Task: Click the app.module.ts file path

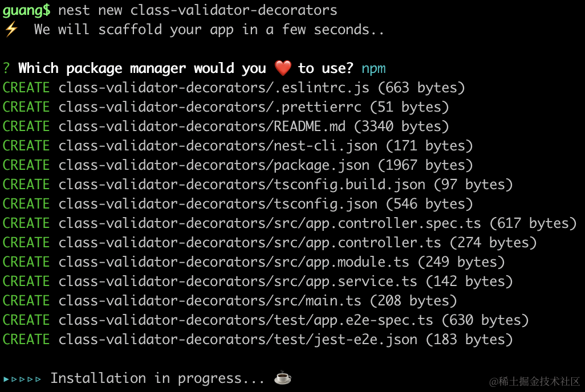Action: (234, 262)
